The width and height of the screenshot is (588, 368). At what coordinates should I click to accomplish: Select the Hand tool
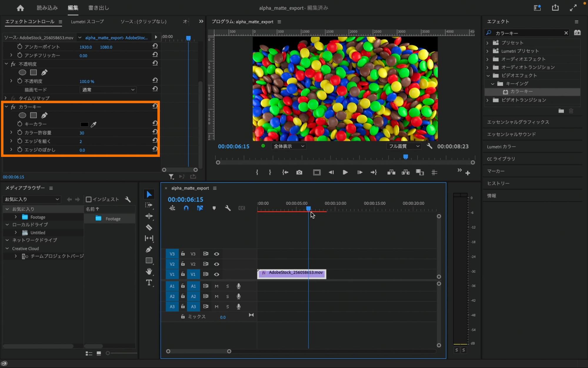point(149,271)
